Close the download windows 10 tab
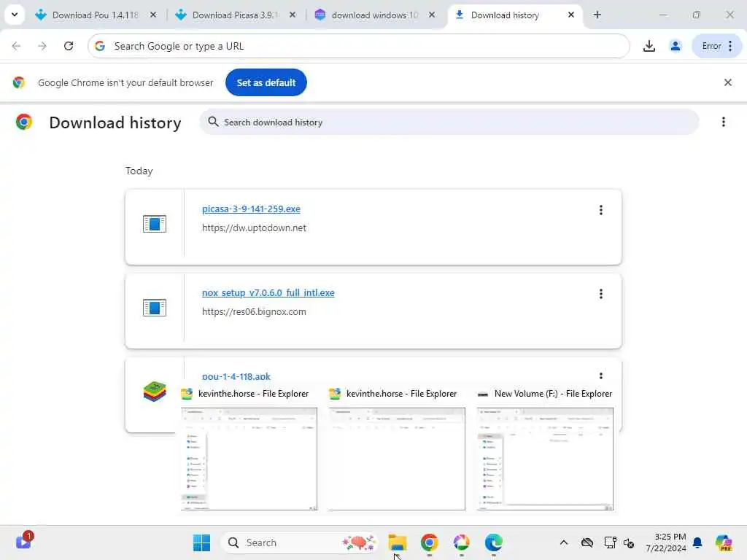The height and width of the screenshot is (560, 747). pyautogui.click(x=432, y=15)
